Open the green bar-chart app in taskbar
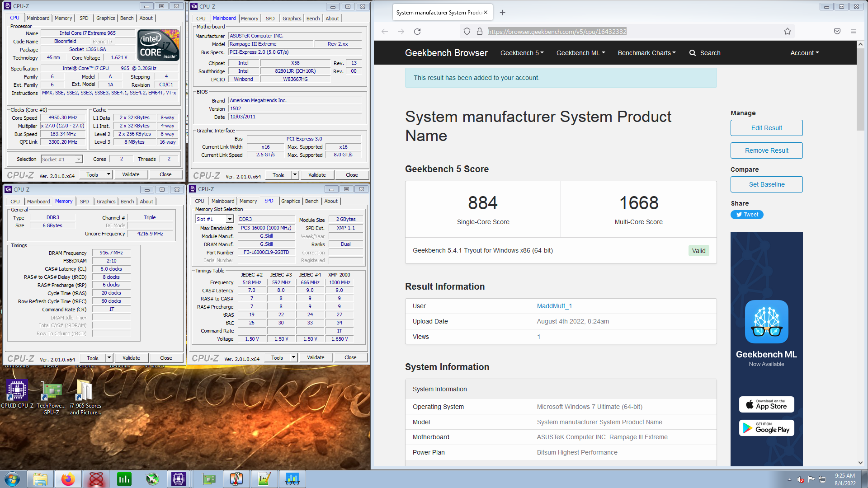 (x=124, y=479)
